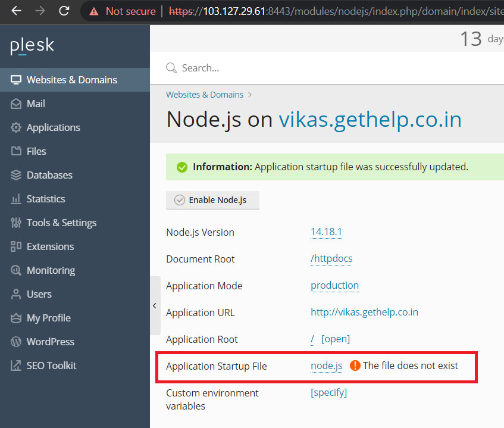This screenshot has width=504, height=428.
Task: Click the Plesk logo
Action: 32,46
